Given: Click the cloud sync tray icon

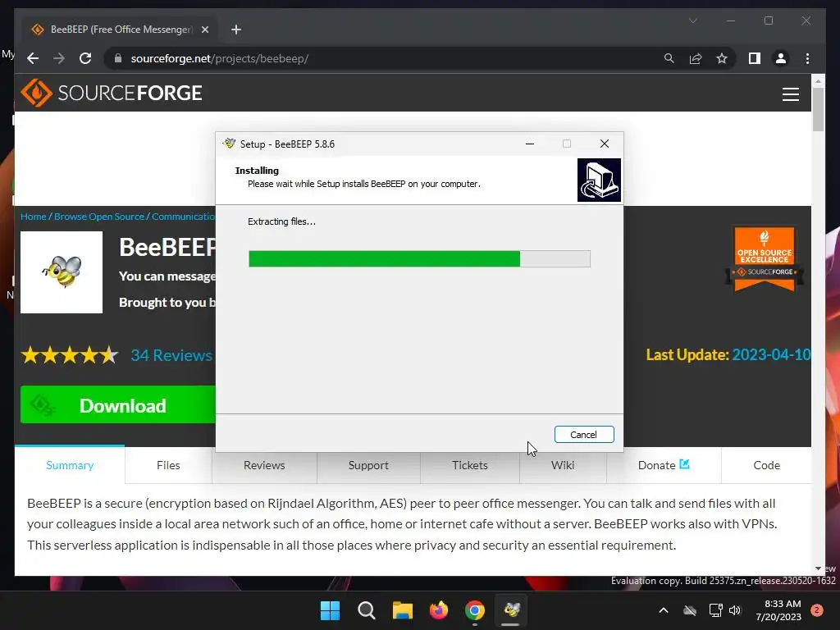Looking at the screenshot, I should point(690,610).
